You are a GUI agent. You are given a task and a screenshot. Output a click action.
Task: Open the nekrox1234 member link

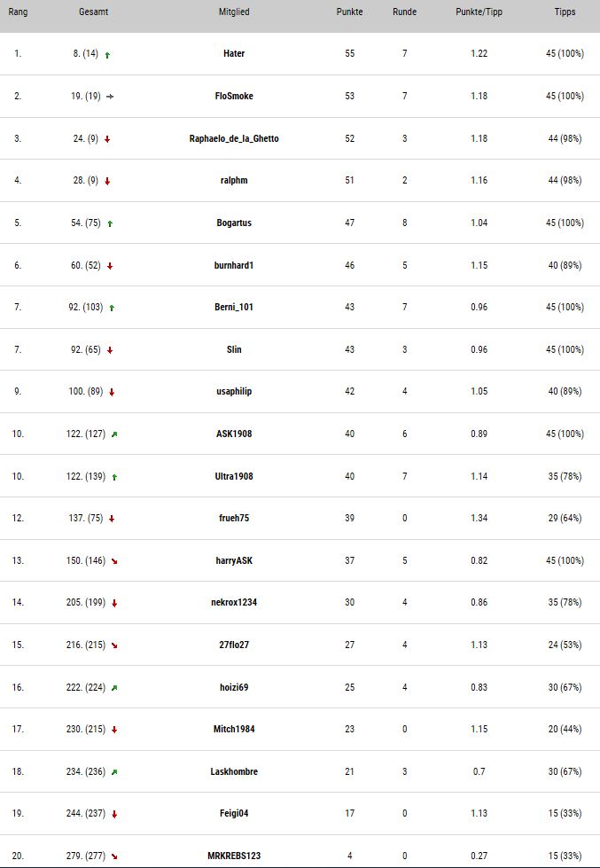point(234,602)
